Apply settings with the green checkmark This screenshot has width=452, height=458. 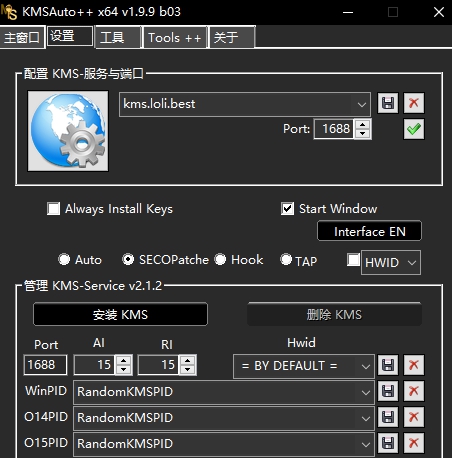414,129
